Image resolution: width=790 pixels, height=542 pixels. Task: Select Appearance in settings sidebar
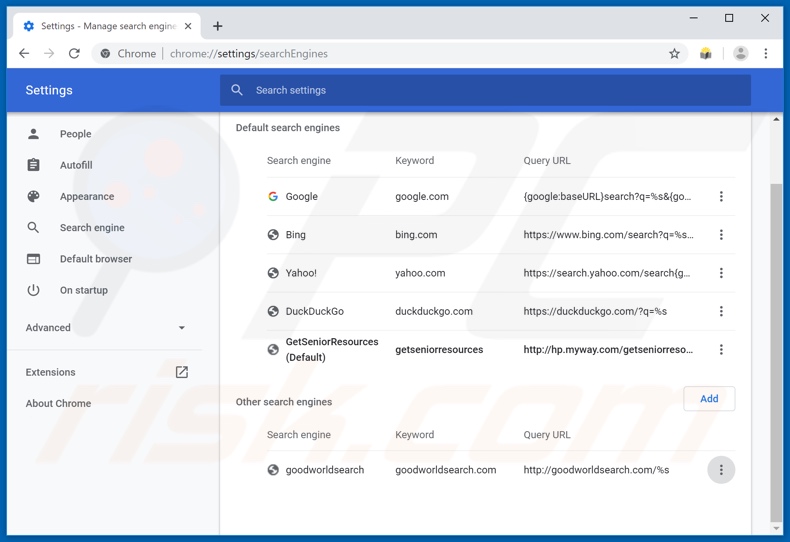(87, 197)
